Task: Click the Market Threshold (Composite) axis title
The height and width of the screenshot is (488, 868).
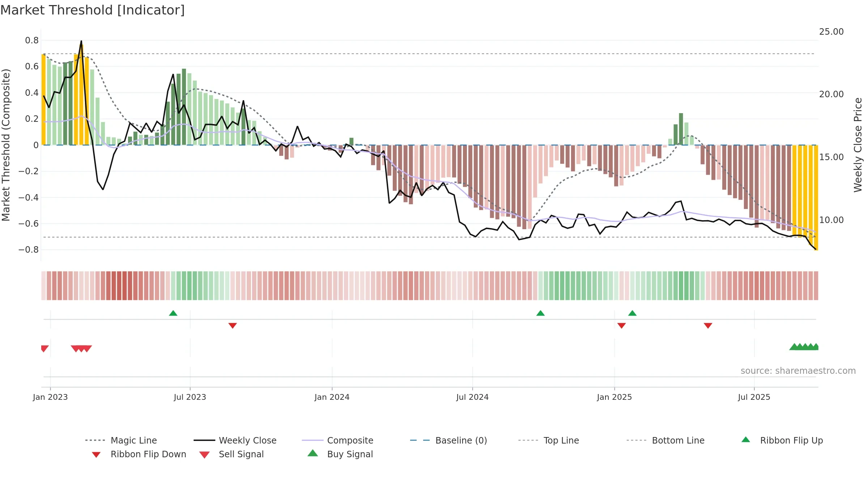Action: 6,145
